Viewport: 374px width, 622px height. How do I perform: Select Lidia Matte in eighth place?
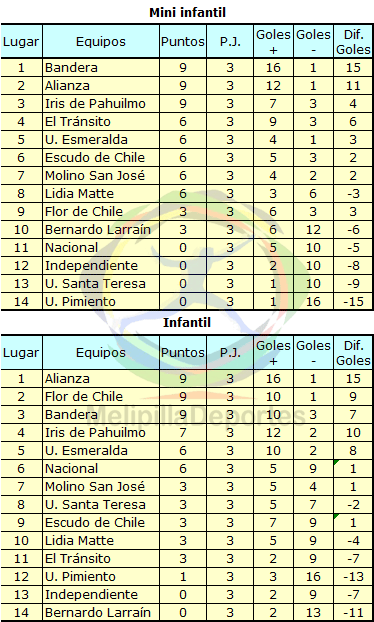[79, 194]
